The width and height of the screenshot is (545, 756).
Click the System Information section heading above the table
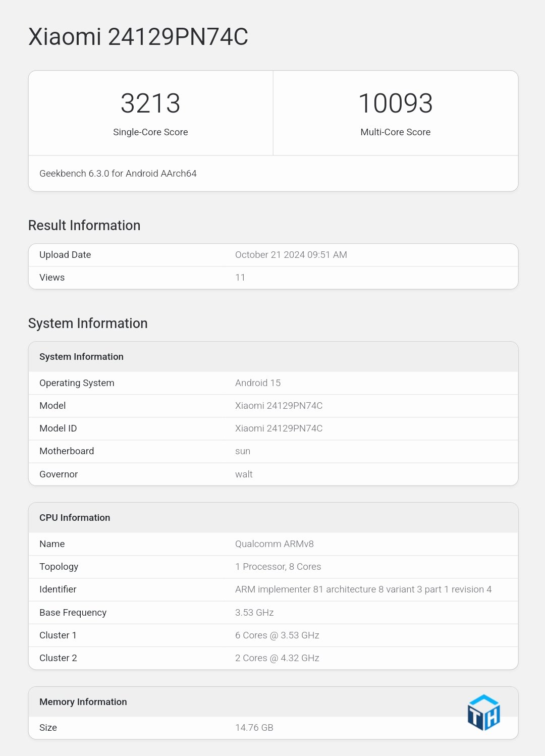coord(88,323)
